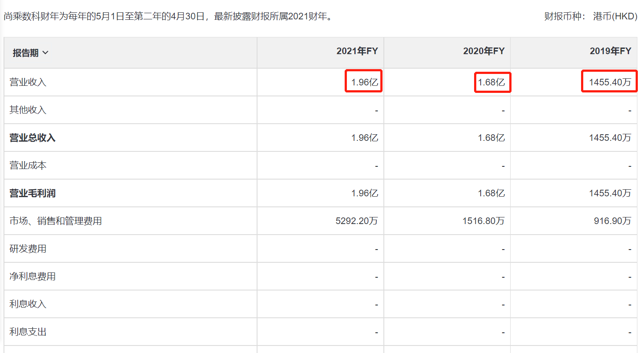The width and height of the screenshot is (644, 353).
Task: Click the 利息支出 row label
Action: coord(28,332)
